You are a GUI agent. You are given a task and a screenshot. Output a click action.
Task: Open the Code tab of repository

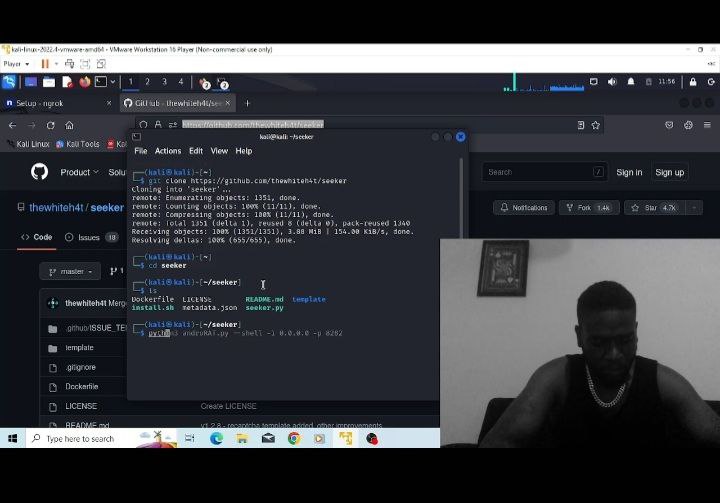(x=36, y=237)
